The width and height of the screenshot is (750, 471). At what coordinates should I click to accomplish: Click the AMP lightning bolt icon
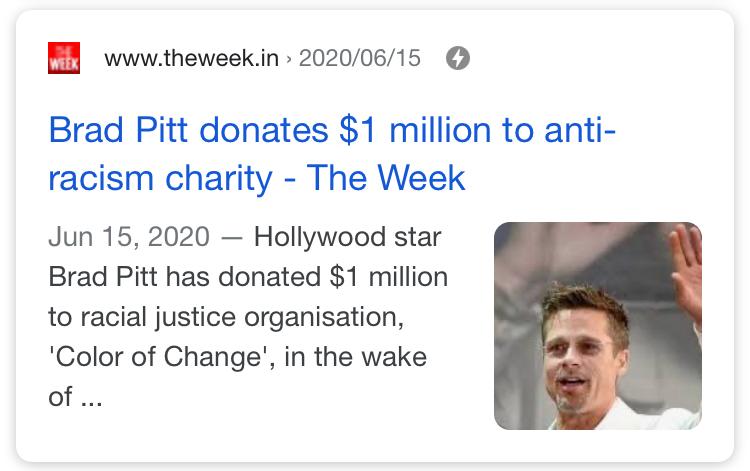point(458,58)
